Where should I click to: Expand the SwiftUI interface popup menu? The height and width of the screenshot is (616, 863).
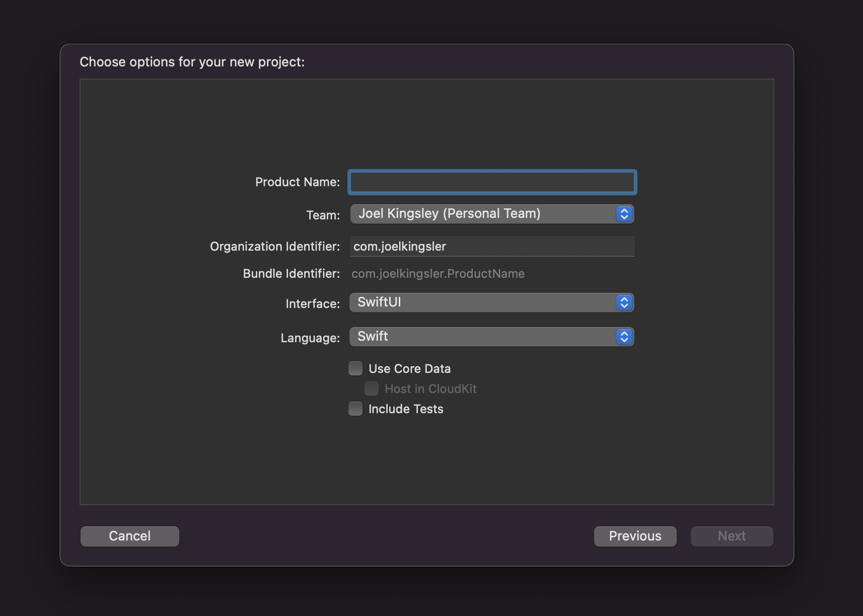pos(483,302)
